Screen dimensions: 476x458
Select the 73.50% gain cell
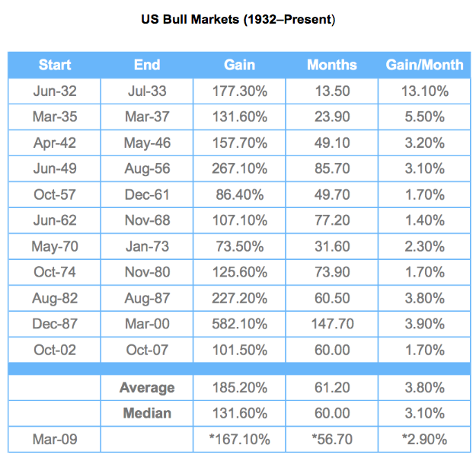[239, 246]
